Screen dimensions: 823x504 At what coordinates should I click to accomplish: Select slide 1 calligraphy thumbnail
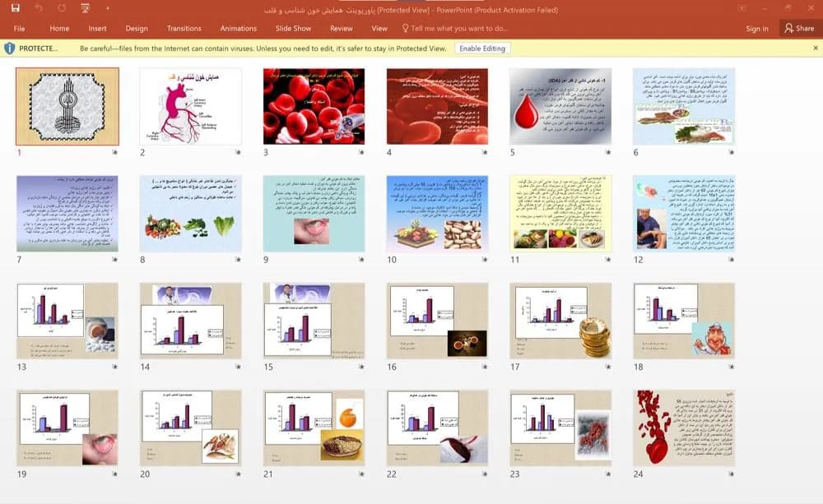67,106
